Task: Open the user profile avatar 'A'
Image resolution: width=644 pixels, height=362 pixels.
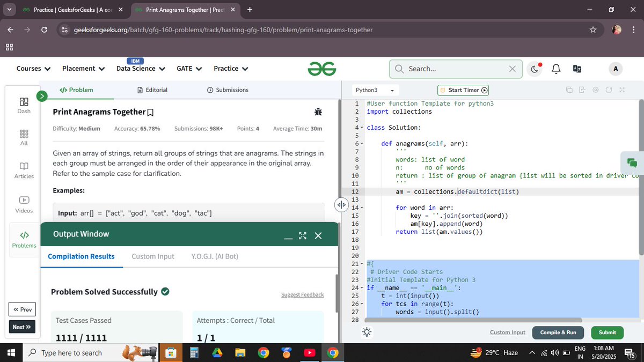Action: click(616, 69)
